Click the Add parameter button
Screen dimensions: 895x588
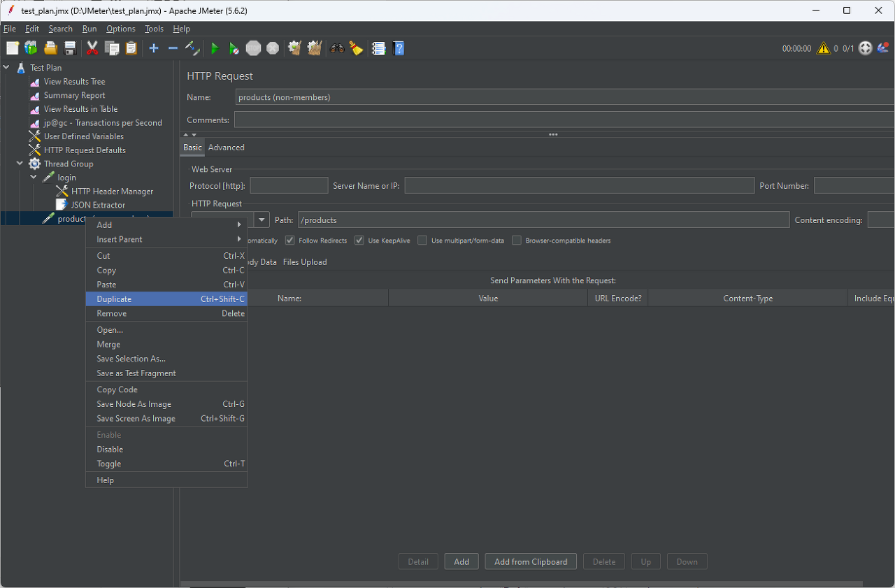[x=461, y=561]
